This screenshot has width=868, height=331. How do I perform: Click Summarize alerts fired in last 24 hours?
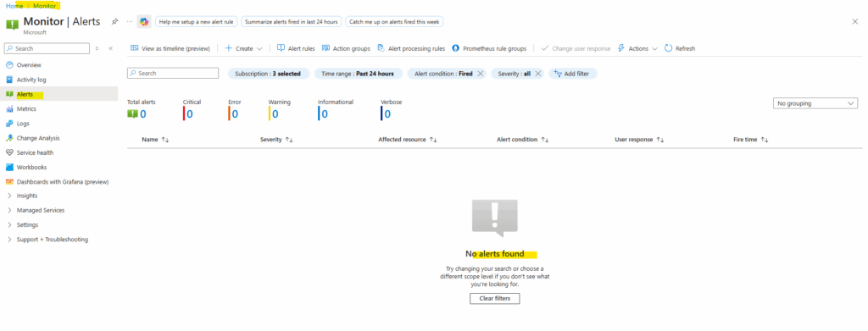point(292,21)
